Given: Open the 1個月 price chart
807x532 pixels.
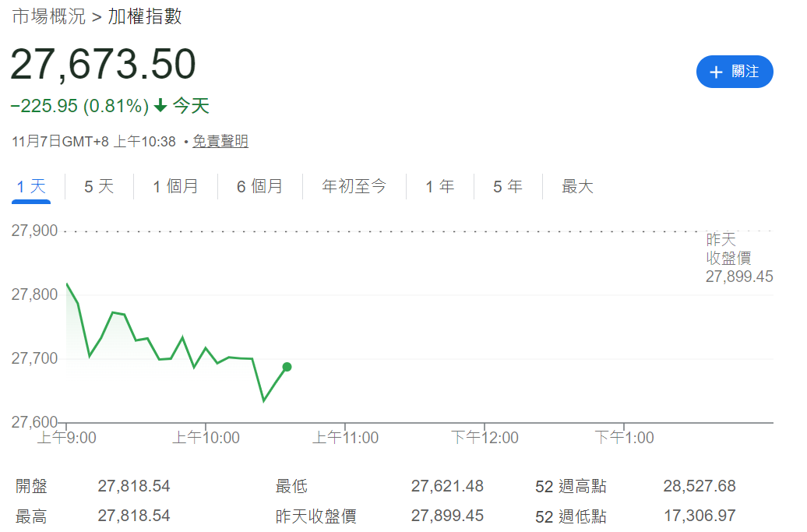Looking at the screenshot, I should 176,186.
